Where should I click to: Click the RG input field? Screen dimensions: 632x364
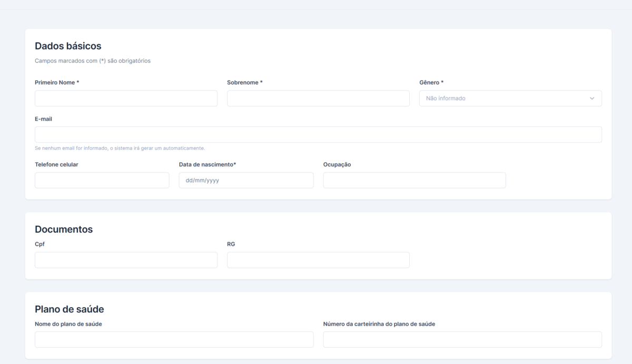tap(318, 260)
